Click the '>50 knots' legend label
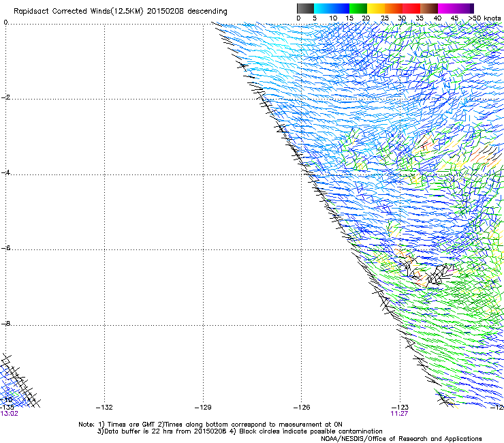Viewport: 504px width, 443px height. (484, 18)
